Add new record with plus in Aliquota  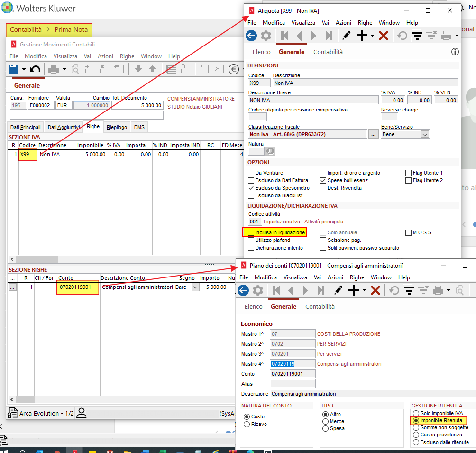[x=362, y=36]
